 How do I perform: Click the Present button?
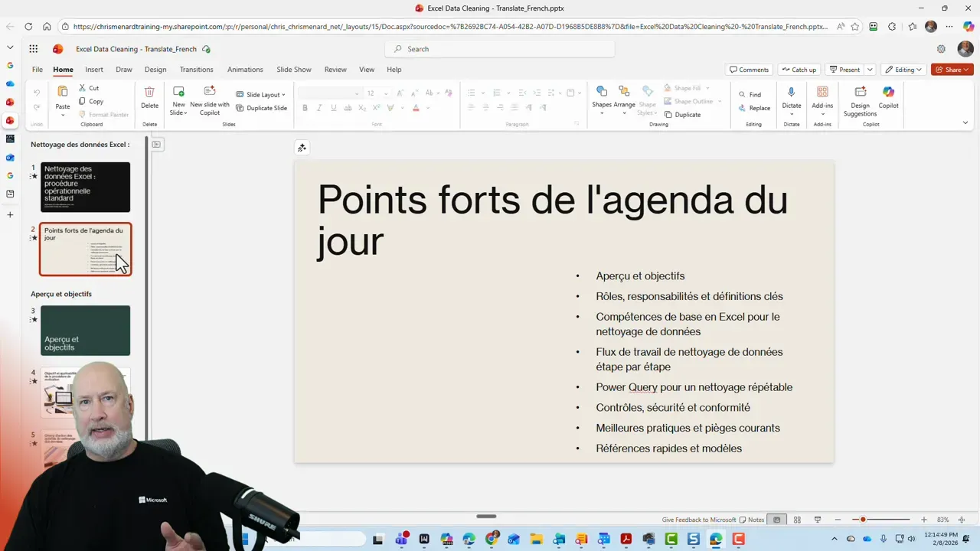[847, 69]
